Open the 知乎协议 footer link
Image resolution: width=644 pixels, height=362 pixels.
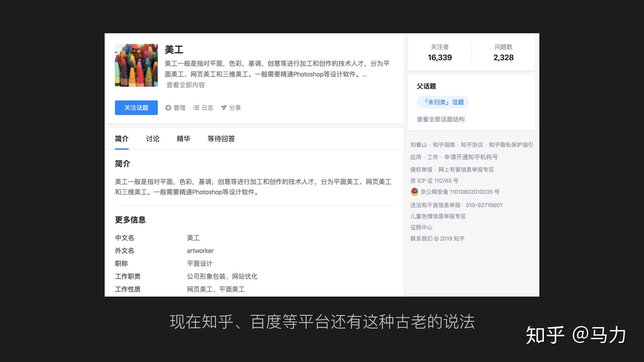[x=472, y=145]
